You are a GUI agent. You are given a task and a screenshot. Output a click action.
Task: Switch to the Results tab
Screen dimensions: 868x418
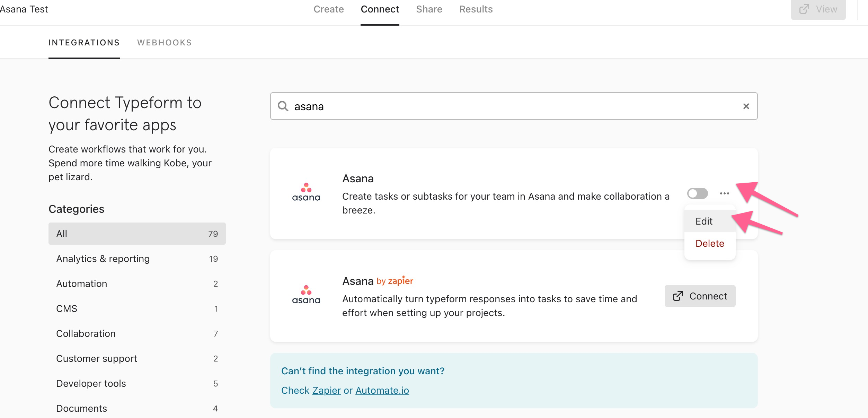click(x=476, y=9)
